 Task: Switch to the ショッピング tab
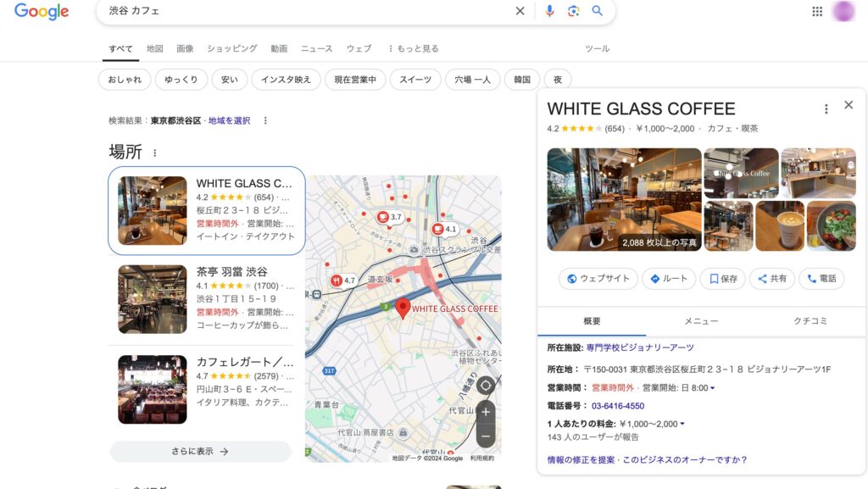[232, 48]
